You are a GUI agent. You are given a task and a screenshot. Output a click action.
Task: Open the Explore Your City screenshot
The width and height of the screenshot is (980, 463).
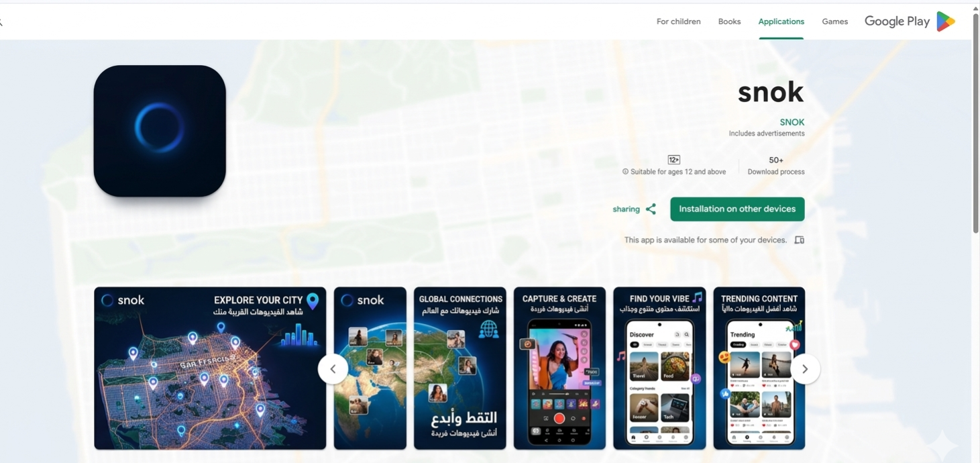[210, 368]
